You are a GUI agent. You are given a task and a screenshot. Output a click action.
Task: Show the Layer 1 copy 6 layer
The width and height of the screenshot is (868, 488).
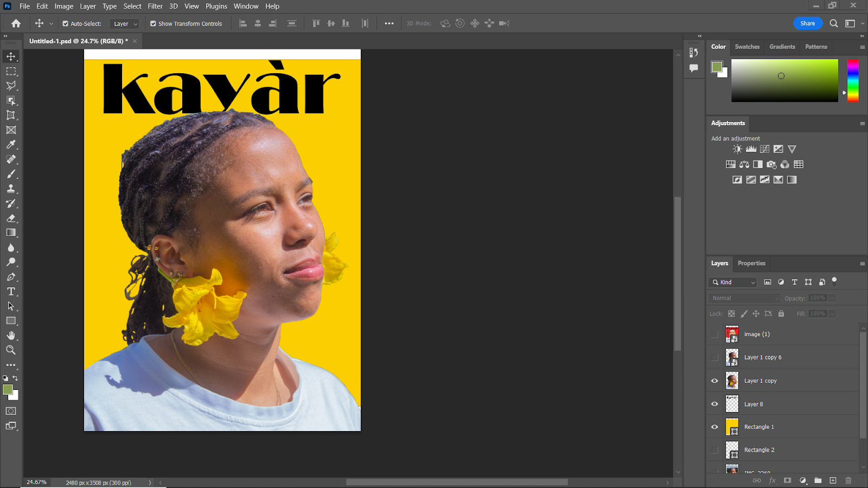point(714,357)
